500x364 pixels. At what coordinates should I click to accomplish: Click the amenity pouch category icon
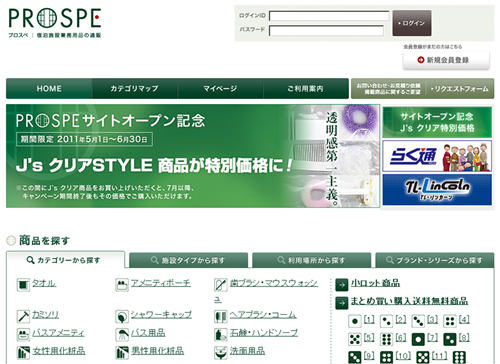(x=122, y=285)
